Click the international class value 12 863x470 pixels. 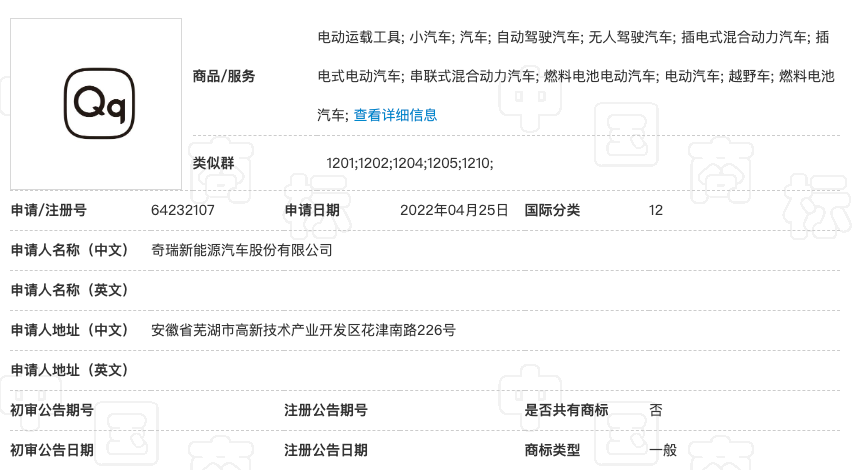[x=656, y=210]
